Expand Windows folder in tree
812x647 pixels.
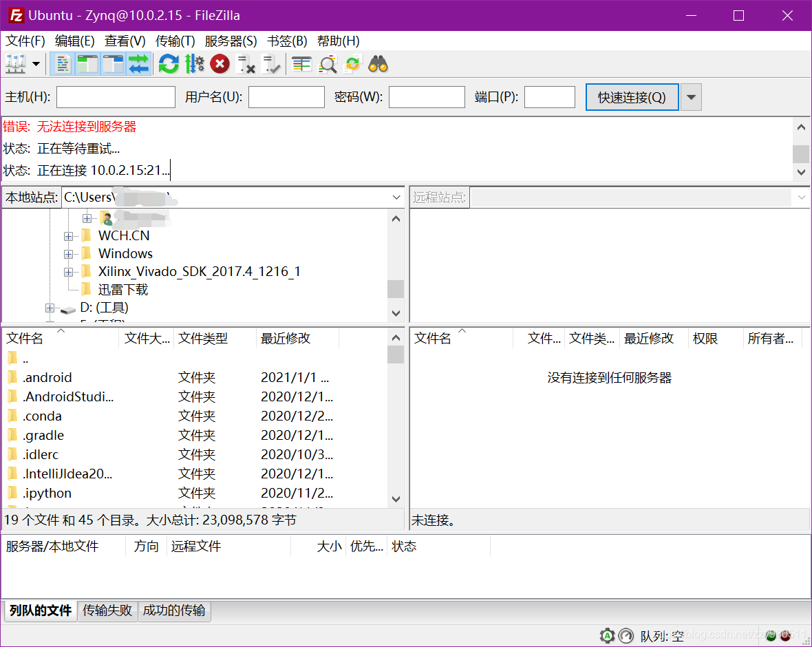(68, 255)
